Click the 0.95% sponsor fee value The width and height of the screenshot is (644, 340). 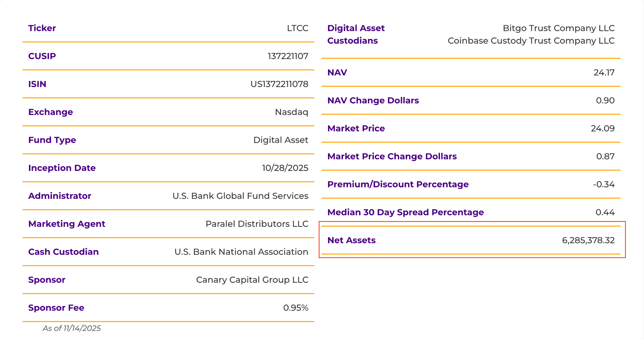(x=296, y=308)
